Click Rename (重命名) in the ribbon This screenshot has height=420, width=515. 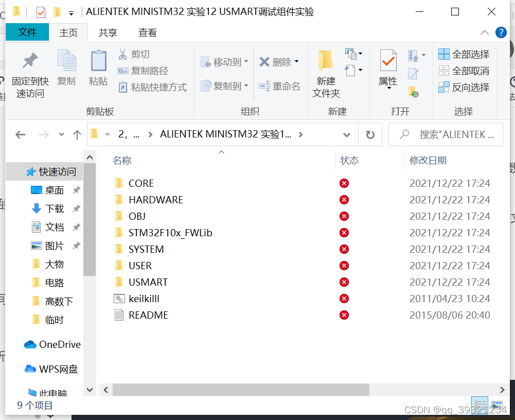pyautogui.click(x=279, y=86)
